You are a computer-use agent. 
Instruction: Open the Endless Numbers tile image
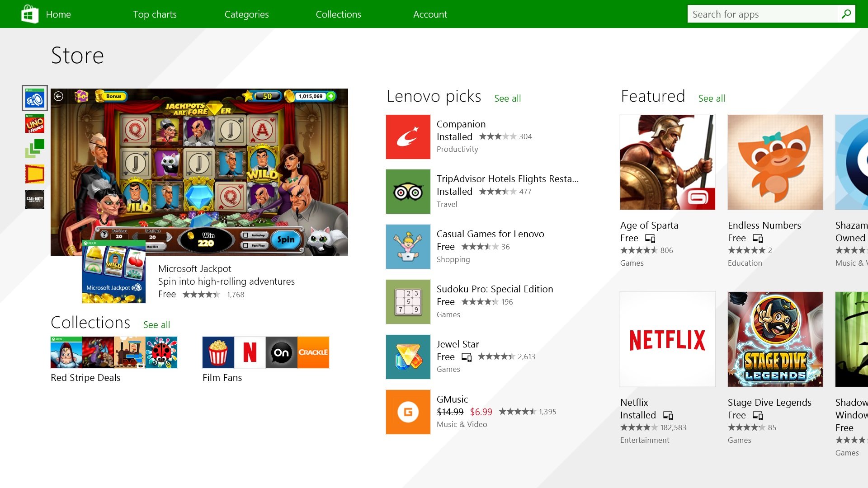coord(775,162)
